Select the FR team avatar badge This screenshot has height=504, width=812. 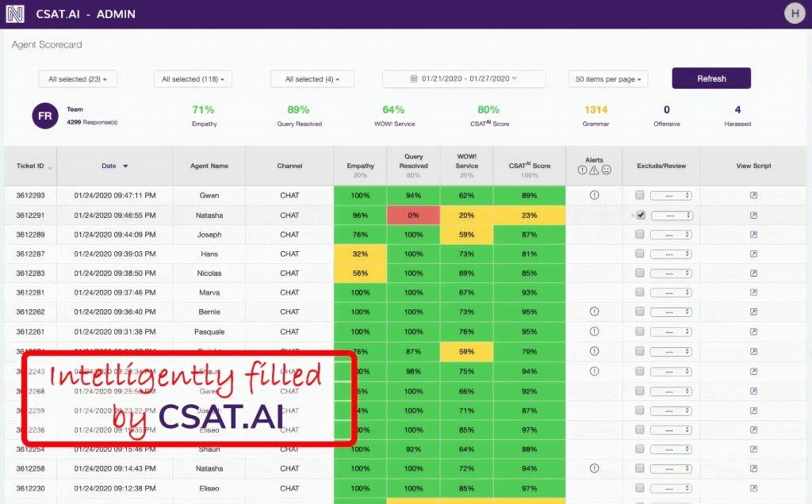pyautogui.click(x=44, y=116)
